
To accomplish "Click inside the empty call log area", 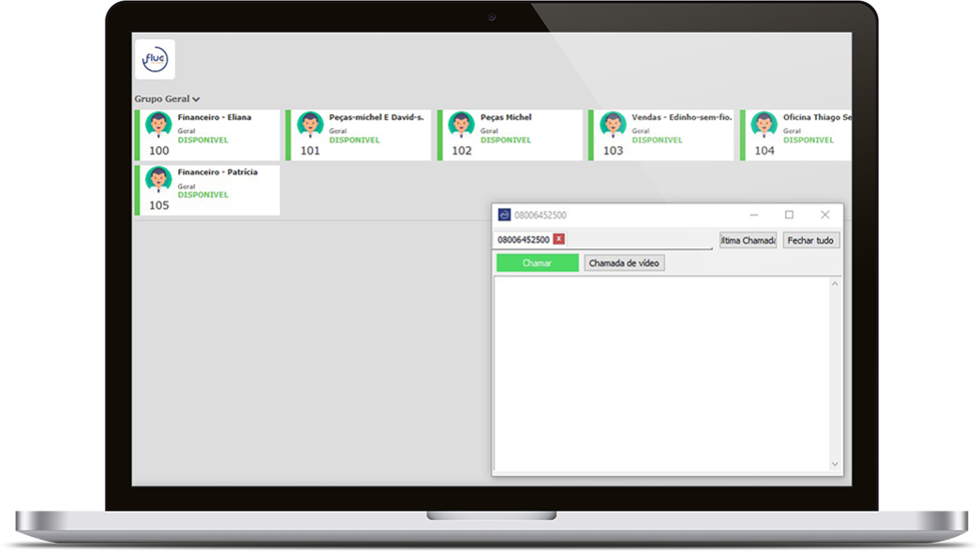I will pos(661,375).
